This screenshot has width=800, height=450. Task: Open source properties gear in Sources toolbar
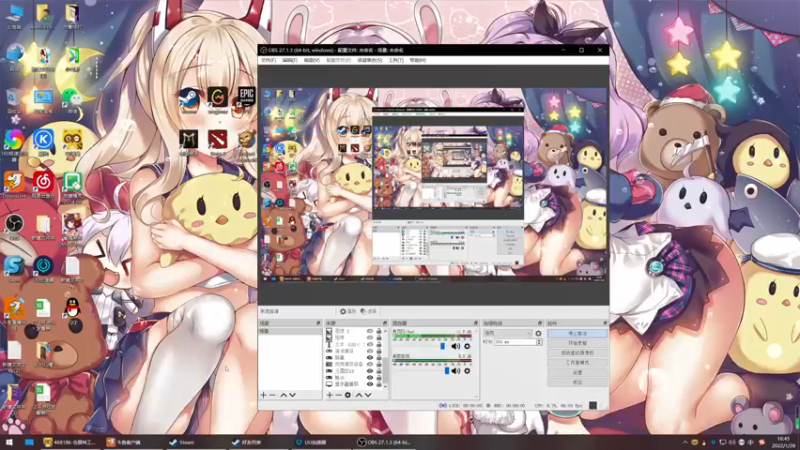click(x=348, y=396)
